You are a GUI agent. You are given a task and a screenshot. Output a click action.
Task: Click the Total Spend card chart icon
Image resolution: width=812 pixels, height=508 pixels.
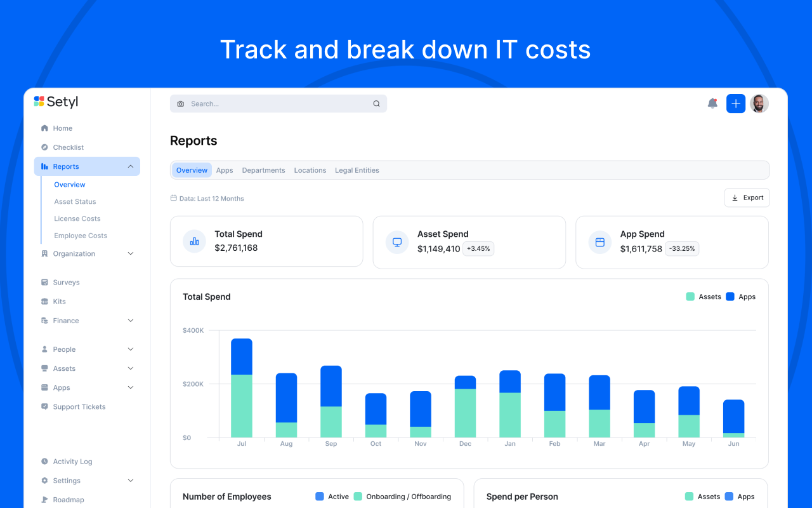click(x=194, y=241)
